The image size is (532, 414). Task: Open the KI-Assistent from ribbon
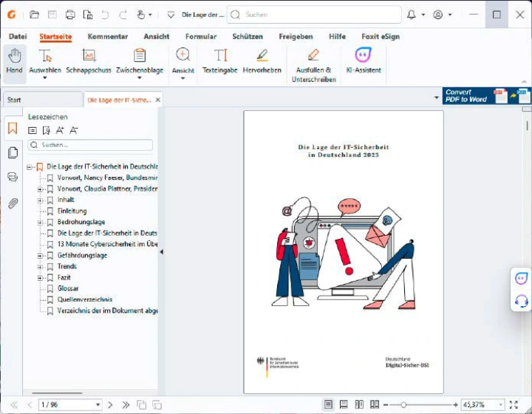[x=363, y=61]
